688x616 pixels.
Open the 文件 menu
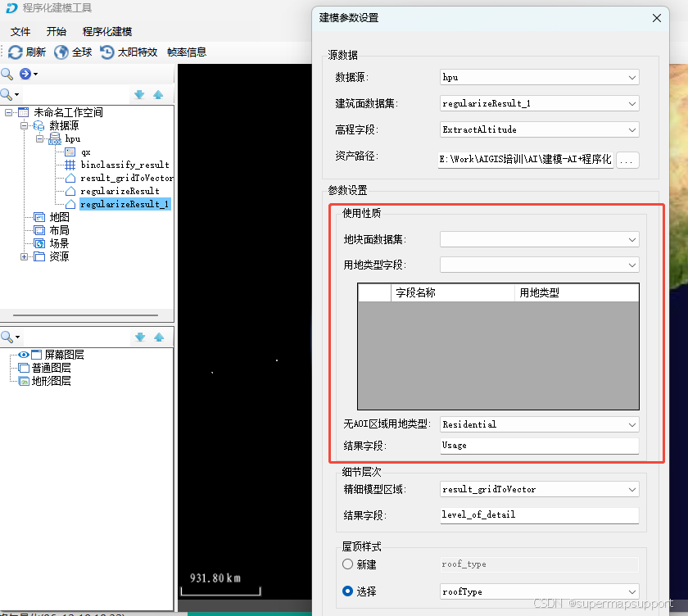[20, 31]
